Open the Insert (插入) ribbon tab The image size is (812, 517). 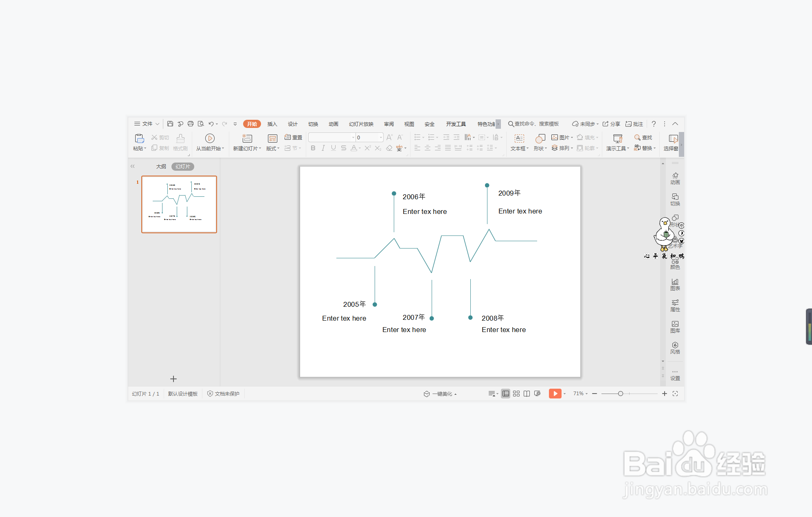[x=272, y=124]
